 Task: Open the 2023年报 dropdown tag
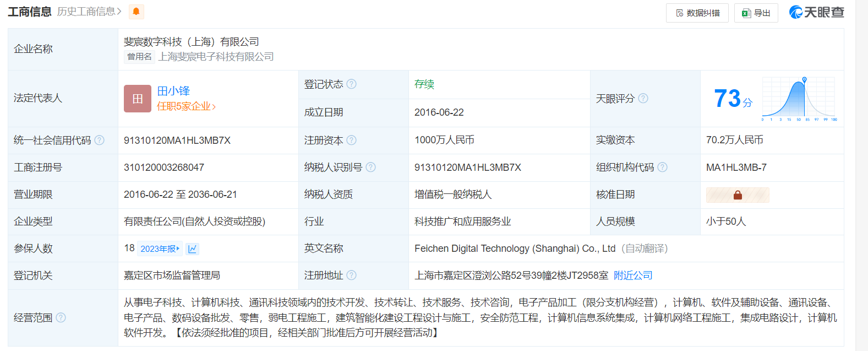[160, 249]
